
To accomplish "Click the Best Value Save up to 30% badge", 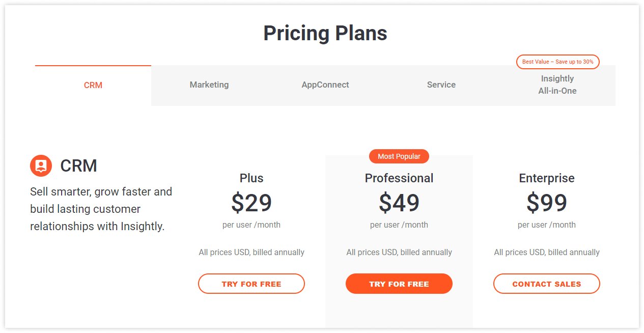I will click(x=558, y=62).
